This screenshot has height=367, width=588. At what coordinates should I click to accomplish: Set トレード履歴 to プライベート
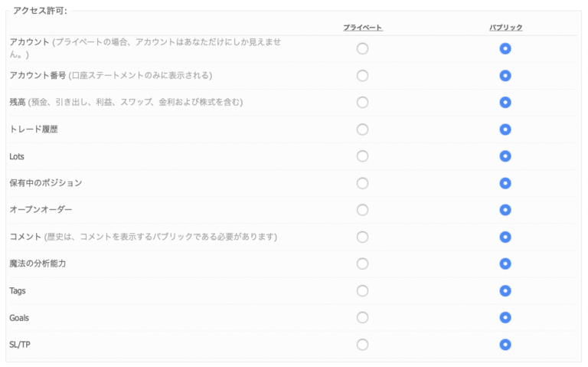point(362,129)
